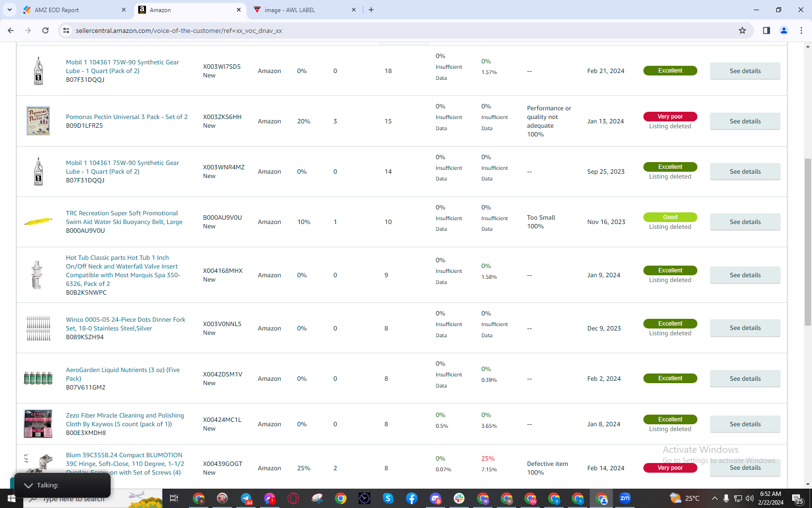Go back to the previous page
This screenshot has height=508, width=812.
point(11,30)
